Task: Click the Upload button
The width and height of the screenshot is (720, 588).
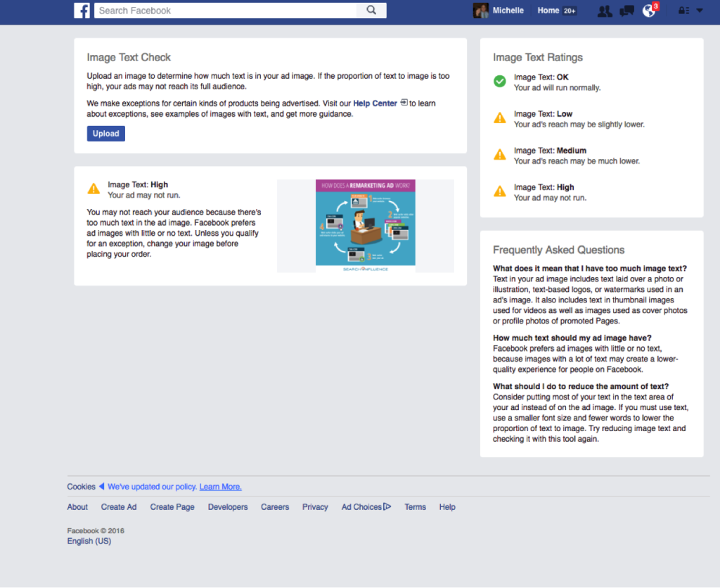Action: click(x=105, y=133)
